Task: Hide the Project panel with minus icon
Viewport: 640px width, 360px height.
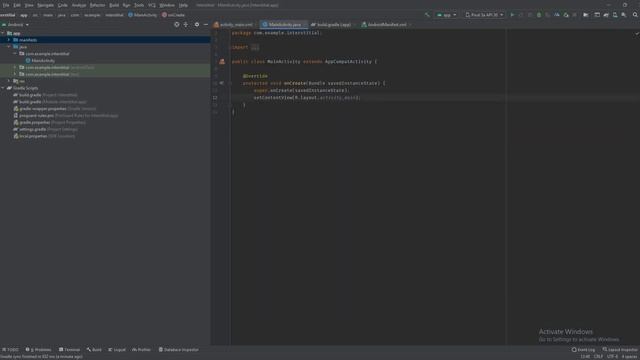Action: click(206, 24)
